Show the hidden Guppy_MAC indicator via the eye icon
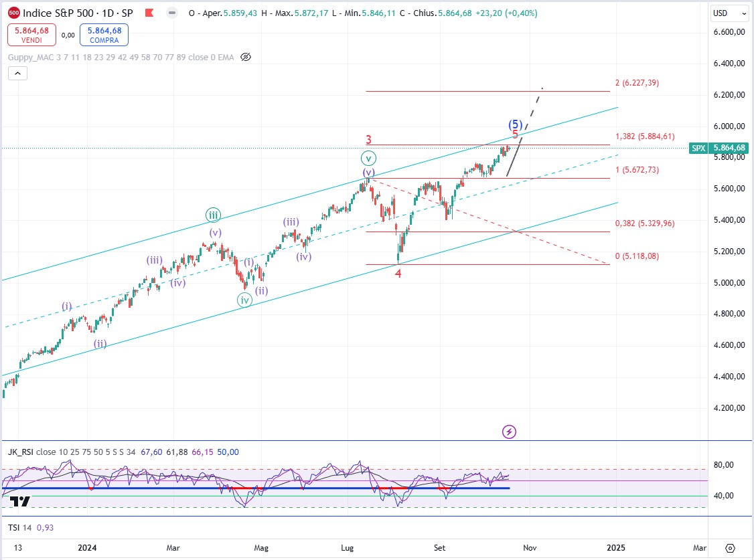The image size is (754, 560). click(x=246, y=57)
